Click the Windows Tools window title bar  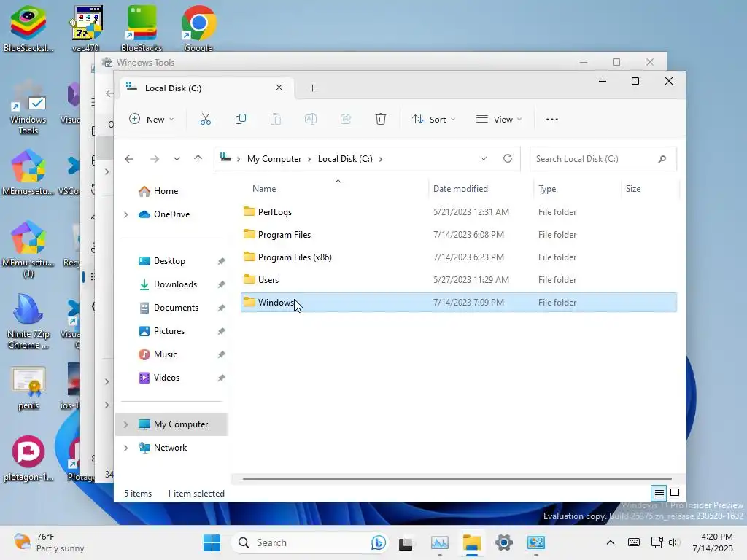coord(333,63)
